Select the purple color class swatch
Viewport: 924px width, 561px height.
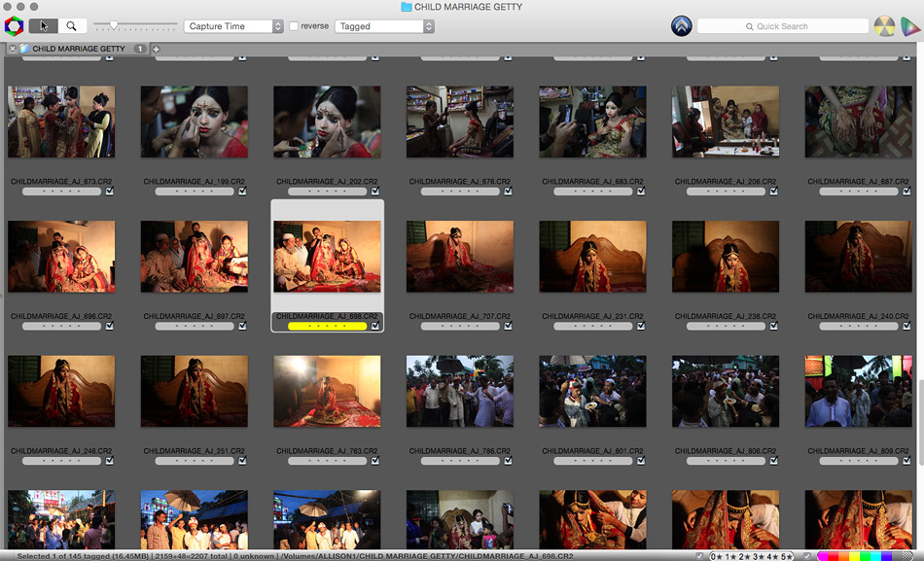click(886, 556)
